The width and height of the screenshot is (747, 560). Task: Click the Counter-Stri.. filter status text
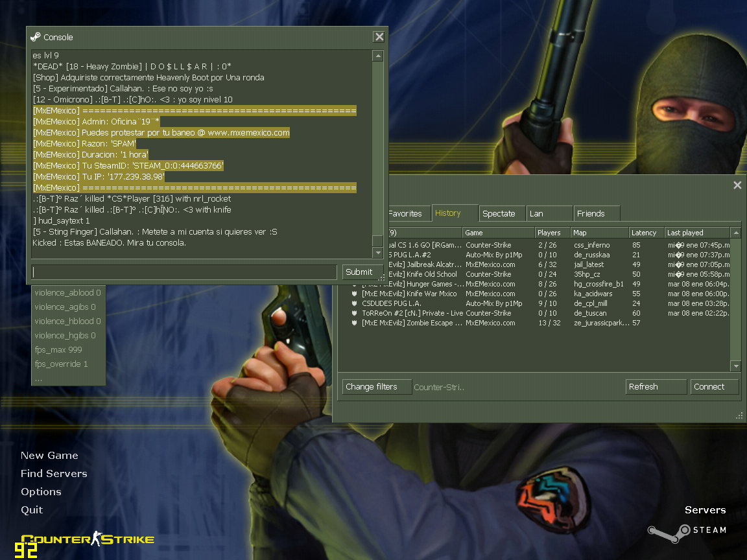439,387
